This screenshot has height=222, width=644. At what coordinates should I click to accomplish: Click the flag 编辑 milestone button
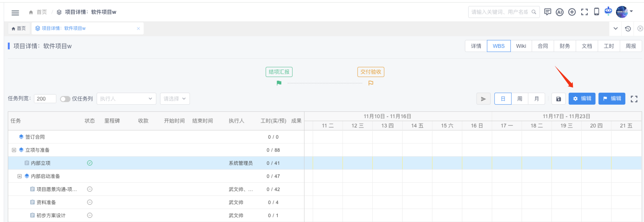coord(612,99)
